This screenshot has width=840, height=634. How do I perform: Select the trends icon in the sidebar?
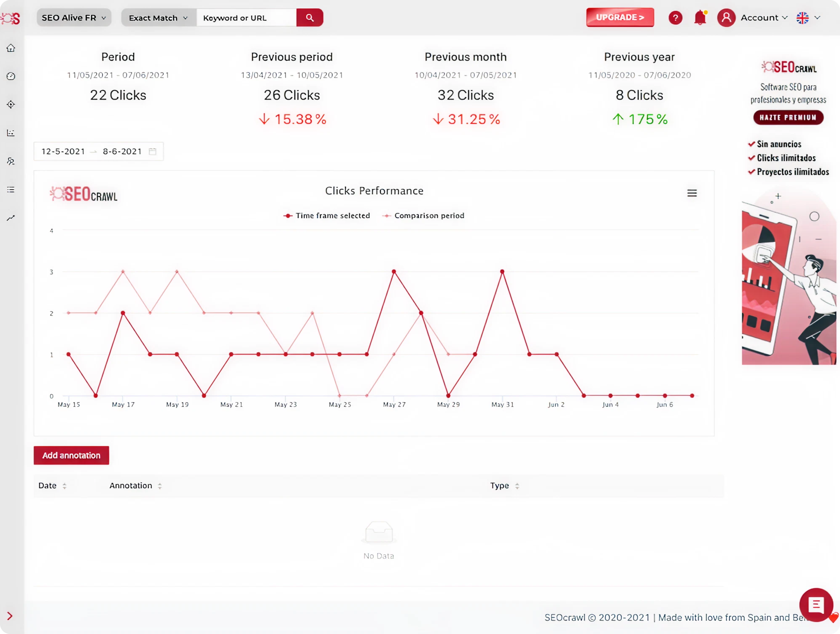point(11,218)
